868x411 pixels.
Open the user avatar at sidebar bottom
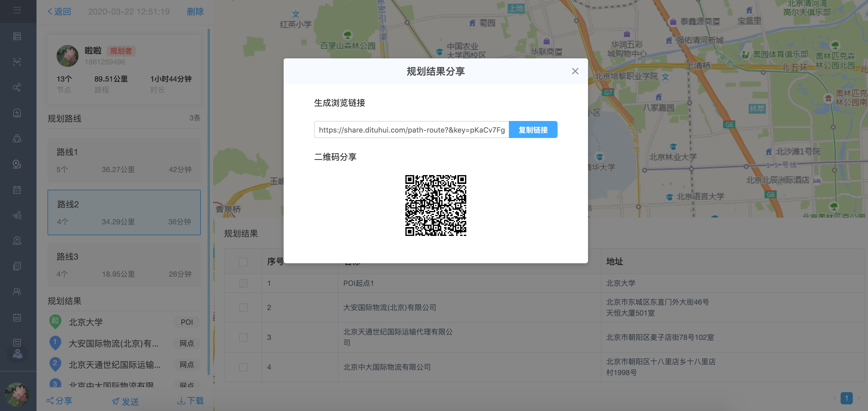click(17, 394)
